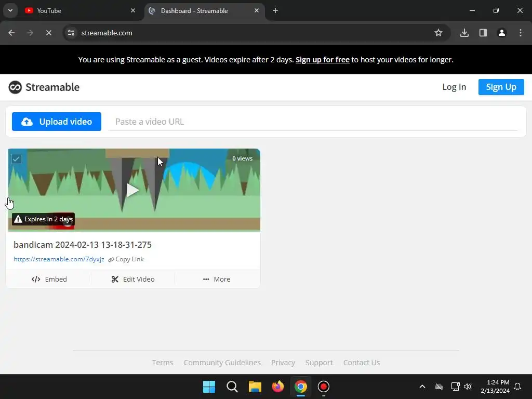Open the Community Guidelines footer link
Viewport: 532px width, 399px height.
click(x=222, y=363)
